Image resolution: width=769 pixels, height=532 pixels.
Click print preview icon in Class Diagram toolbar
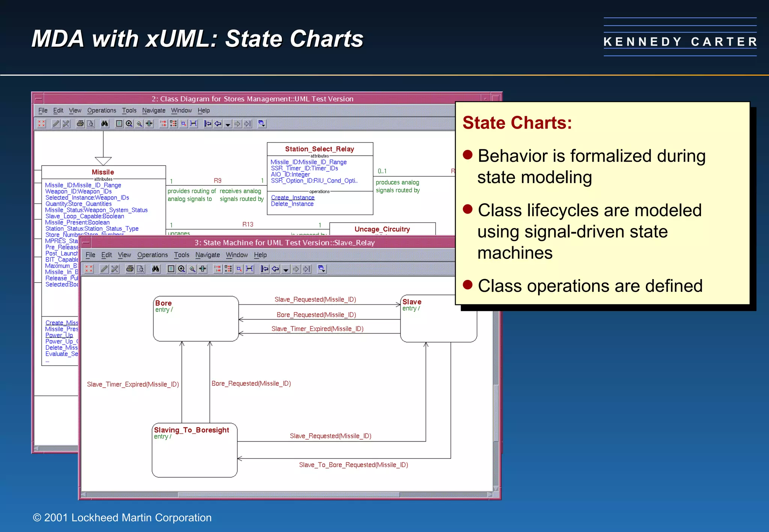coord(90,124)
